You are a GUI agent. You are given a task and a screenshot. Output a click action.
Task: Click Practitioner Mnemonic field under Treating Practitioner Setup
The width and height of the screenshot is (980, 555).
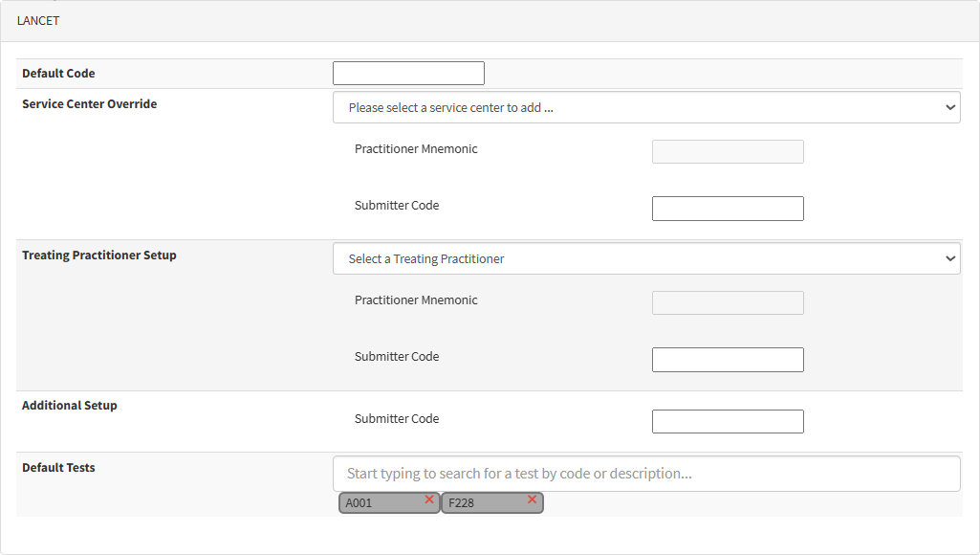(728, 303)
